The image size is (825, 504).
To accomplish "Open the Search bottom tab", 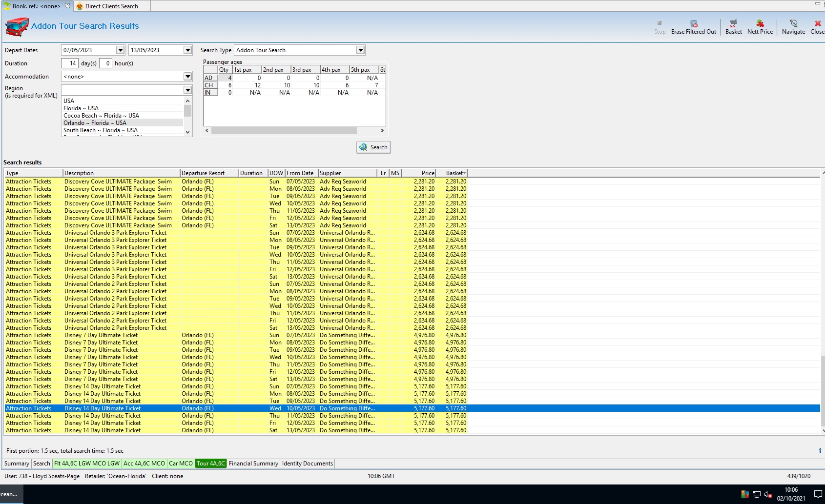I will pos(41,464).
